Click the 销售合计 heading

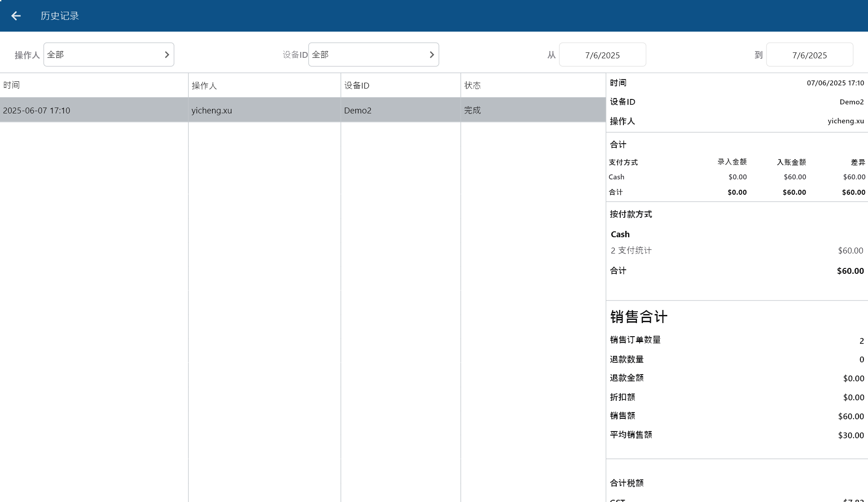tap(638, 317)
